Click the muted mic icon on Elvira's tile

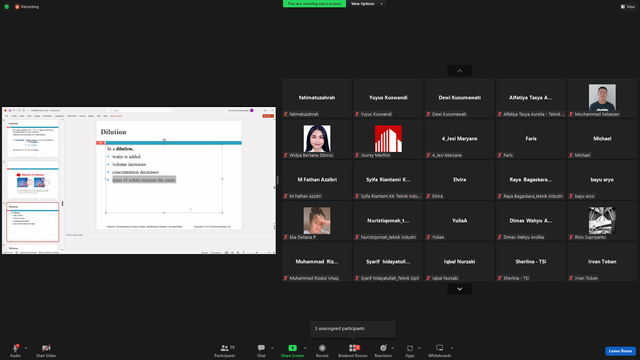point(428,196)
